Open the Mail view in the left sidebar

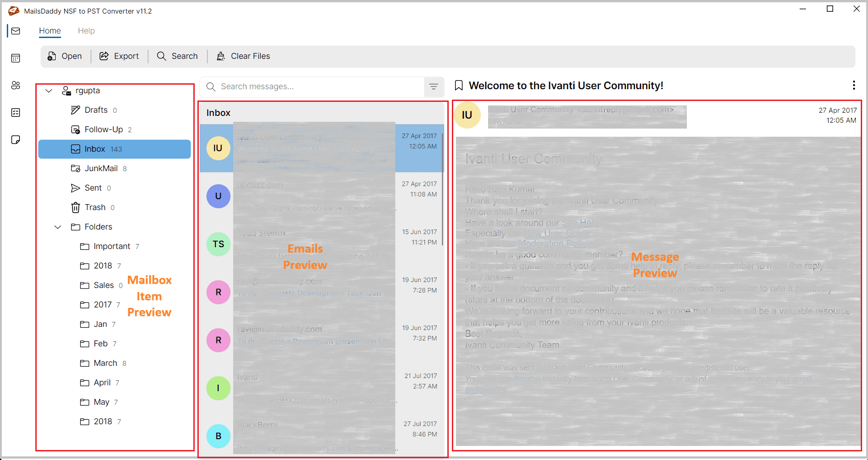pos(16,31)
